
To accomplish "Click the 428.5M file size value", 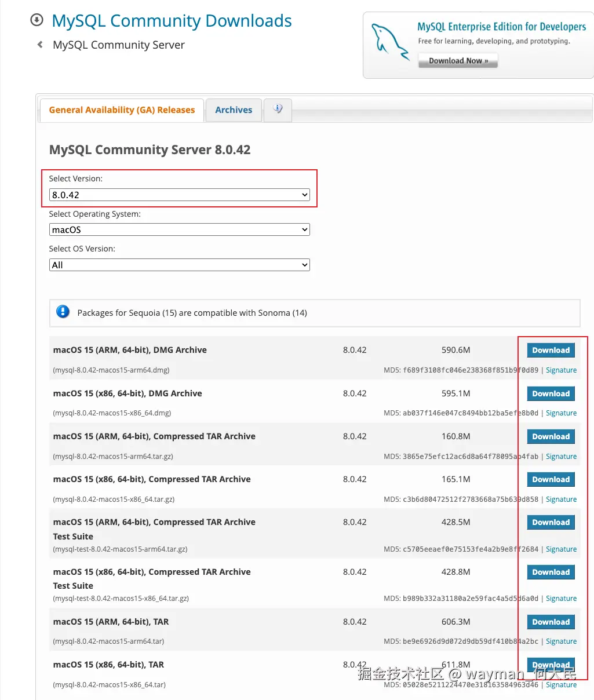I will coord(455,522).
